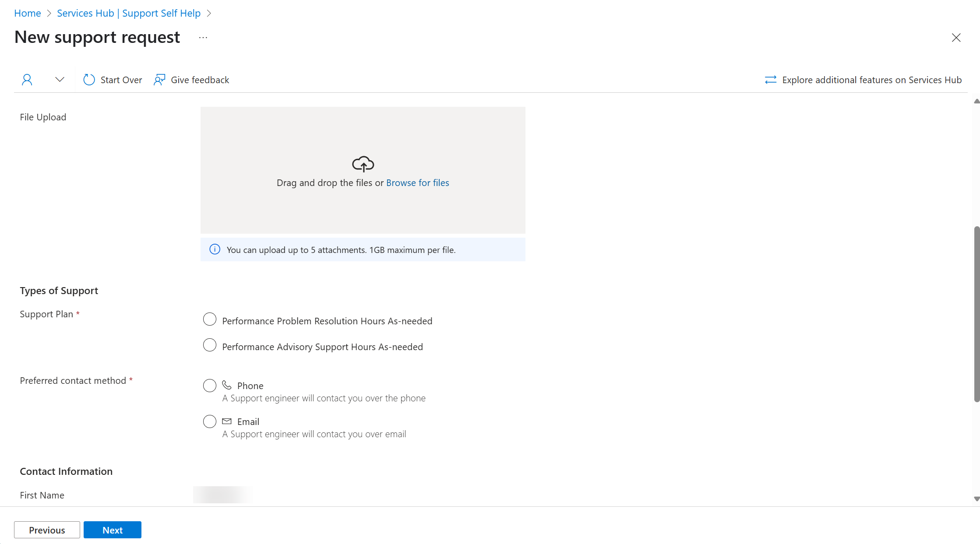Click the Explore additional features icon
Image resolution: width=980 pixels, height=544 pixels.
coord(770,80)
